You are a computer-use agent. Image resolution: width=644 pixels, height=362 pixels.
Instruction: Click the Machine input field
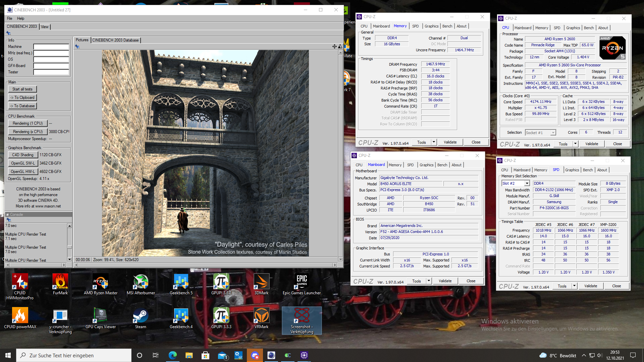coord(51,47)
